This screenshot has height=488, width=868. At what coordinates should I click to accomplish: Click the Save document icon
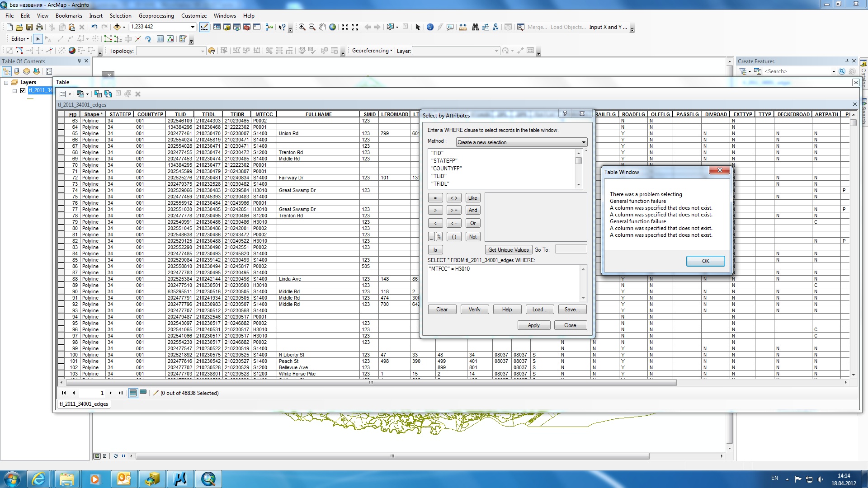(x=29, y=27)
